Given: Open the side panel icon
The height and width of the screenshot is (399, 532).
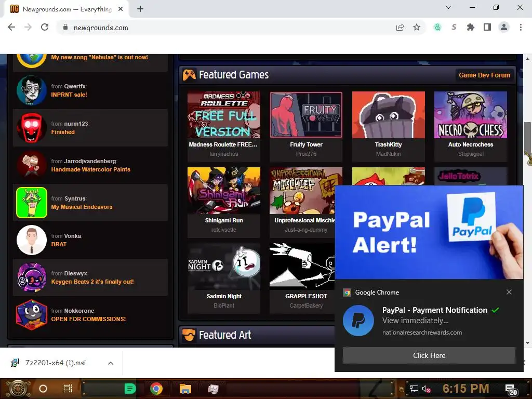Looking at the screenshot, I should (x=487, y=27).
